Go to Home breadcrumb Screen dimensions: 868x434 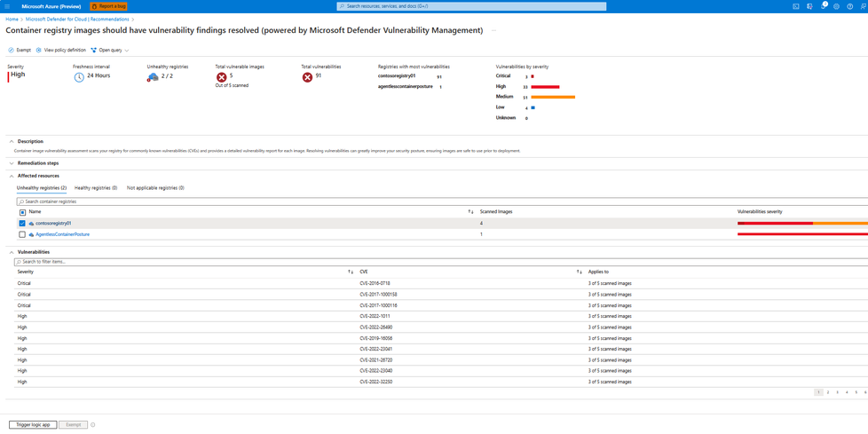click(x=11, y=20)
